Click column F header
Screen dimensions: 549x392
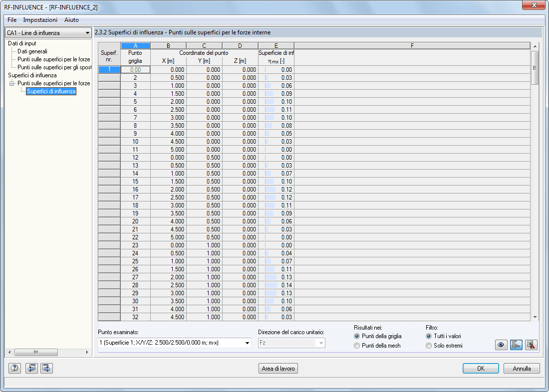point(412,46)
